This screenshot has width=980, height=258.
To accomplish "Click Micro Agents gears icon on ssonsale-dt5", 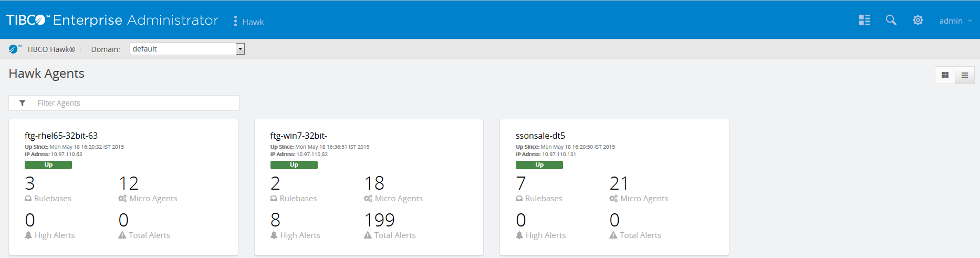I will 613,199.
